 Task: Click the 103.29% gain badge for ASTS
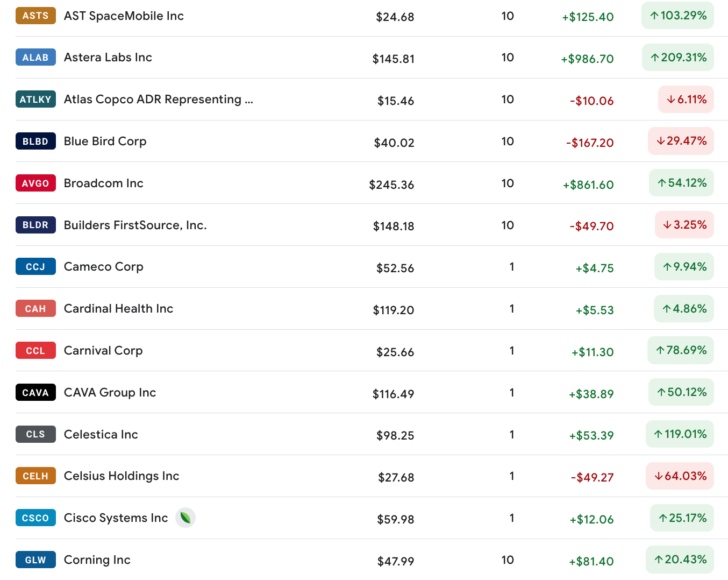point(677,16)
